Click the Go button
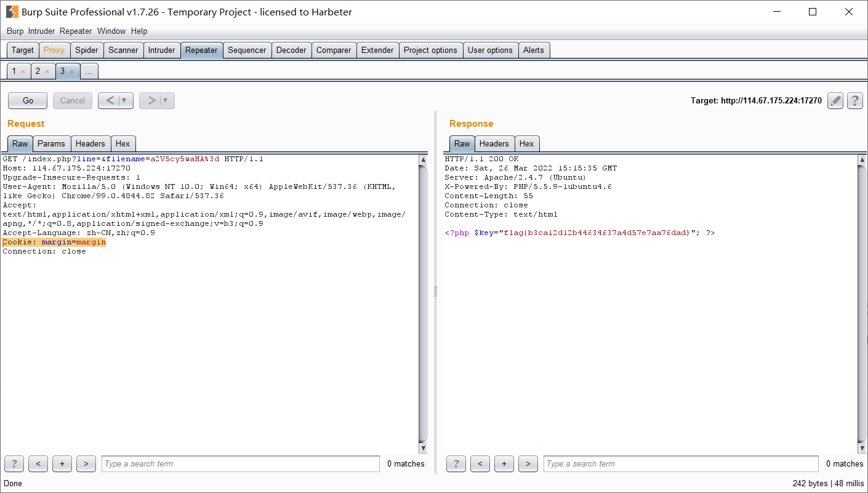868x493 pixels. point(28,101)
